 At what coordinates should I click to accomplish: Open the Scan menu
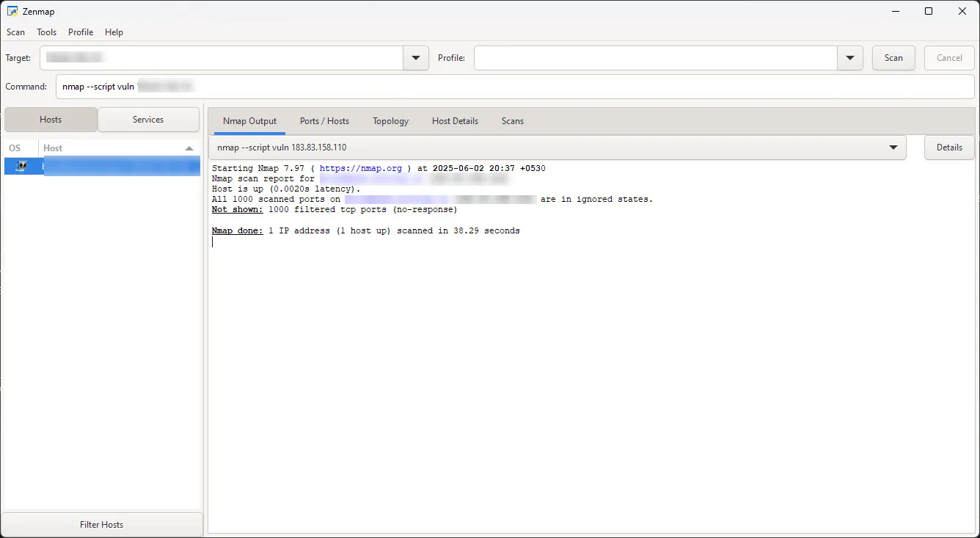click(15, 32)
